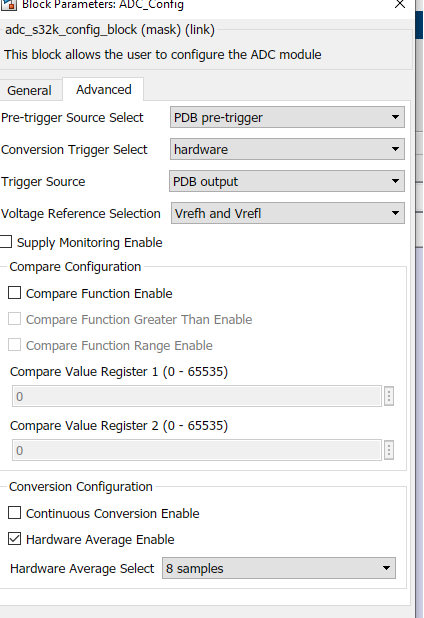This screenshot has height=618, width=424.
Task: Enable Supply Monitoring checkbox
Action: (x=6, y=242)
